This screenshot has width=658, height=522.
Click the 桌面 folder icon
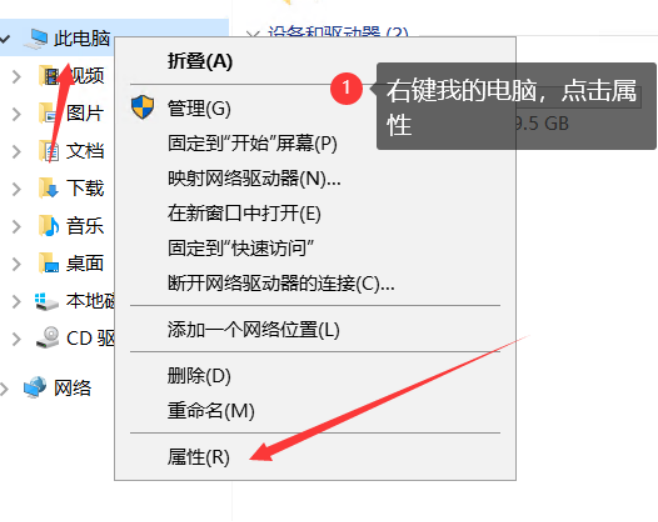[49, 263]
